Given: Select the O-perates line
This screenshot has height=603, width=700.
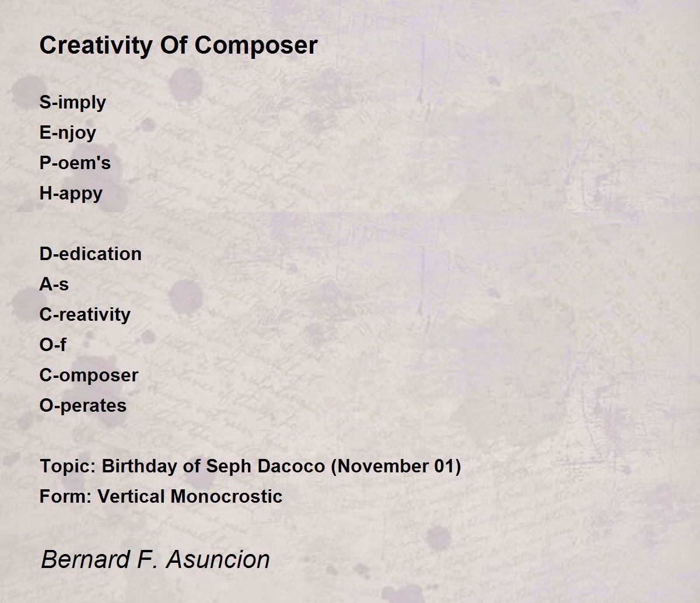Looking at the screenshot, I should [83, 406].
